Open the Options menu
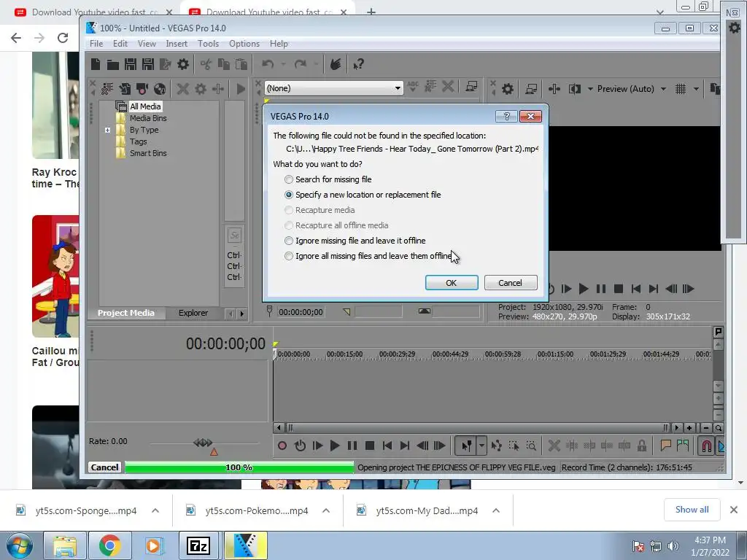Viewport: 747px width, 560px height. [244, 43]
